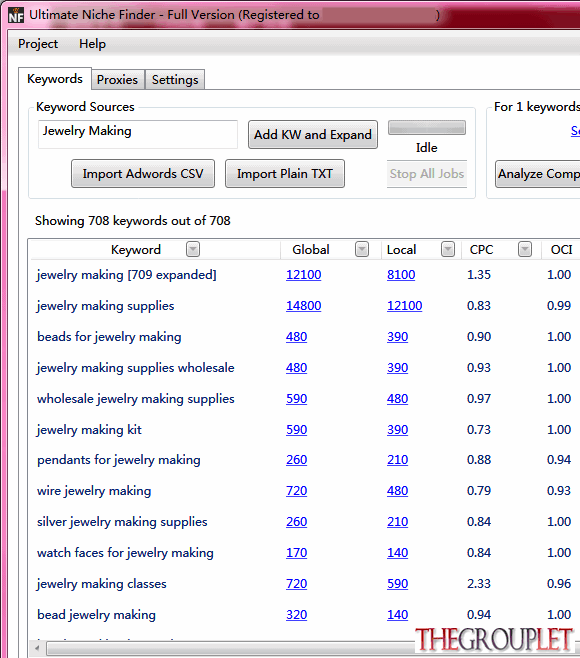Open global 170 link for watch faces row
Viewport: 580px width, 658px height.
pos(296,553)
